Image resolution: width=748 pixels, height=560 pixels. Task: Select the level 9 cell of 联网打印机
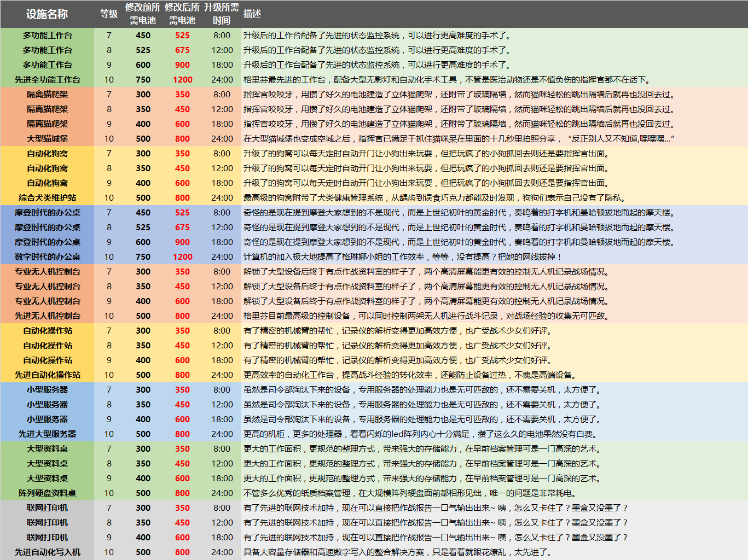109,538
